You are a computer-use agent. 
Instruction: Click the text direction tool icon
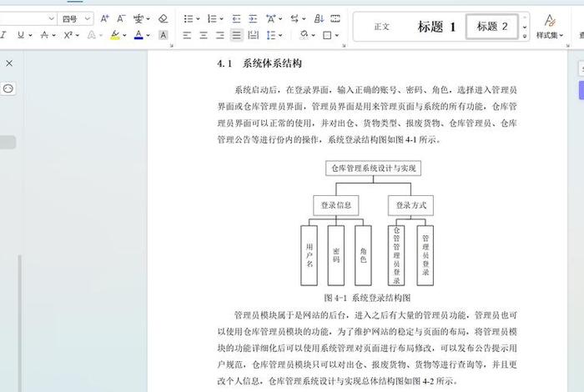pyautogui.click(x=295, y=18)
